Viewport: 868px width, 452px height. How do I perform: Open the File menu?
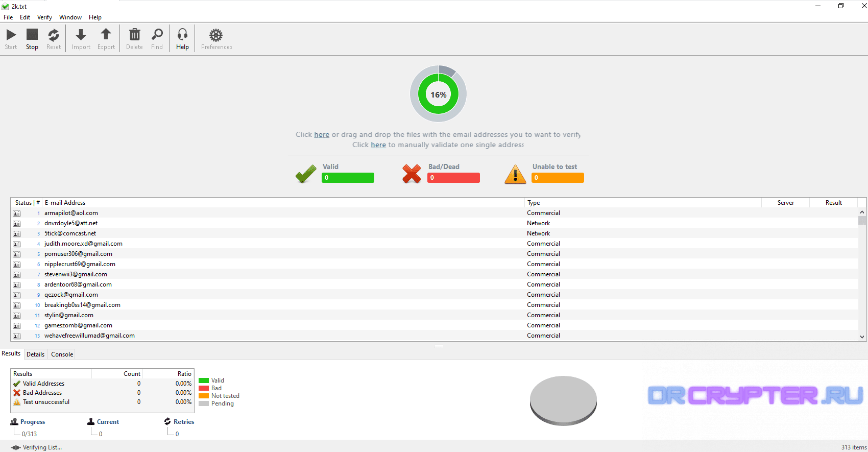coord(8,17)
